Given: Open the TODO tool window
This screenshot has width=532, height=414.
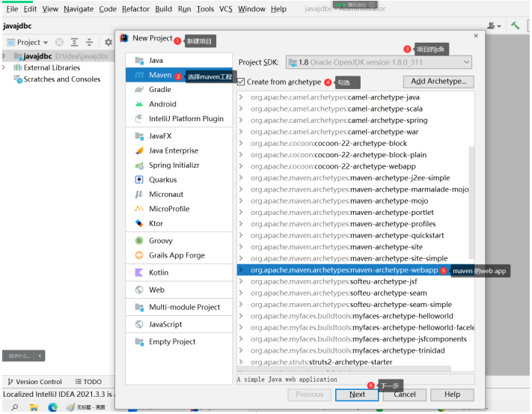Looking at the screenshot, I should pos(88,382).
